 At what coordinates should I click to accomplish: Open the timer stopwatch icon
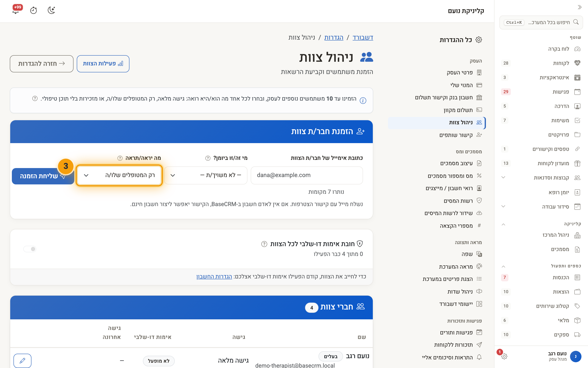[x=33, y=10]
